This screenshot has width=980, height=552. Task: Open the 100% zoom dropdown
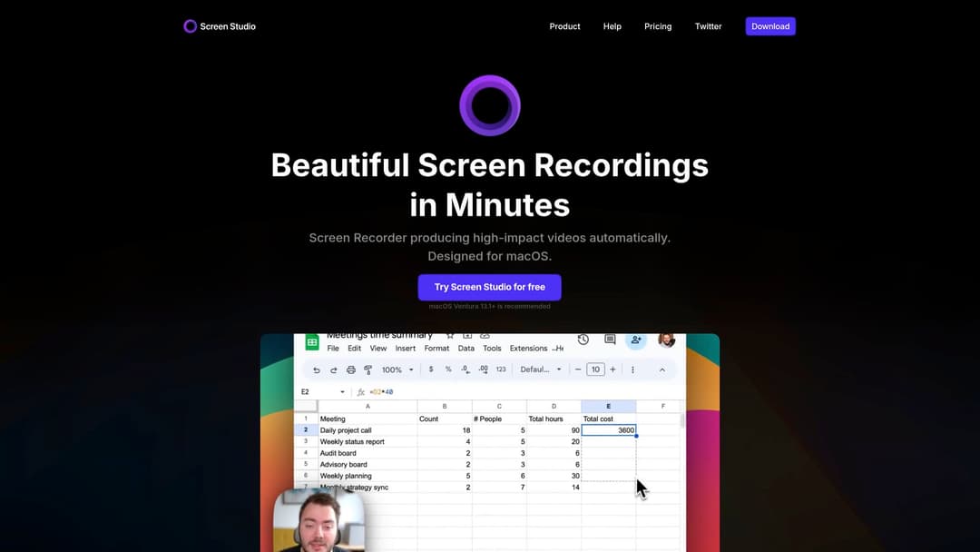click(397, 370)
